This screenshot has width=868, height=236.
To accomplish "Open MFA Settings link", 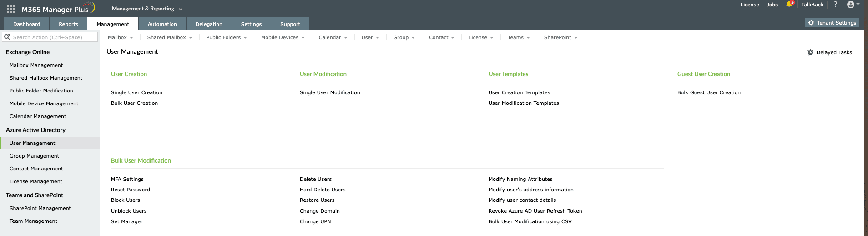I will click(x=127, y=179).
